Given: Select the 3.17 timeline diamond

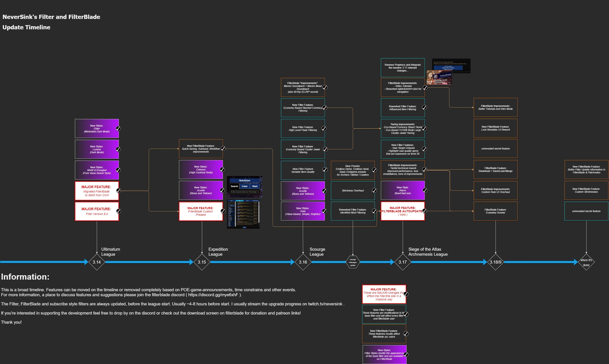Looking at the screenshot, I should tap(403, 262).
